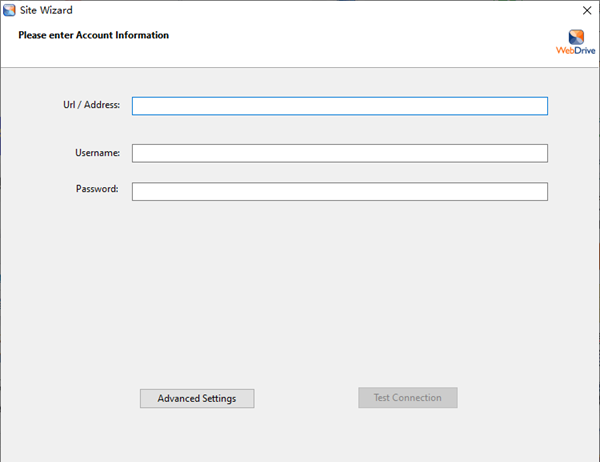The width and height of the screenshot is (600, 462).
Task: Click the WebDrive logo icon
Action: 576,42
